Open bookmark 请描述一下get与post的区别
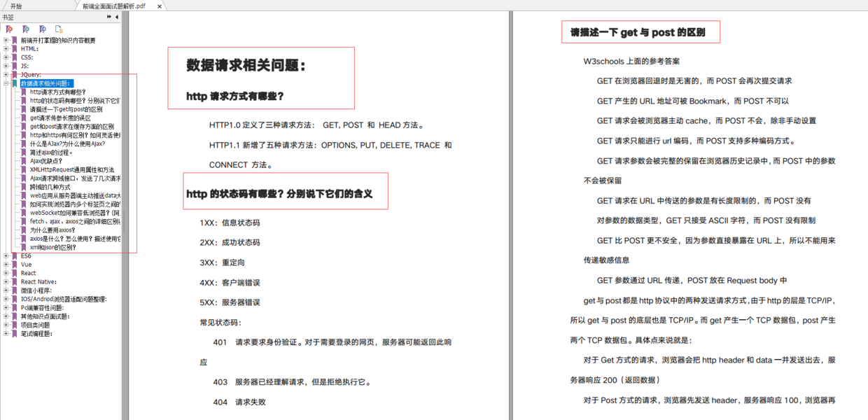Image resolution: width=868 pixels, height=420 pixels. click(x=66, y=109)
